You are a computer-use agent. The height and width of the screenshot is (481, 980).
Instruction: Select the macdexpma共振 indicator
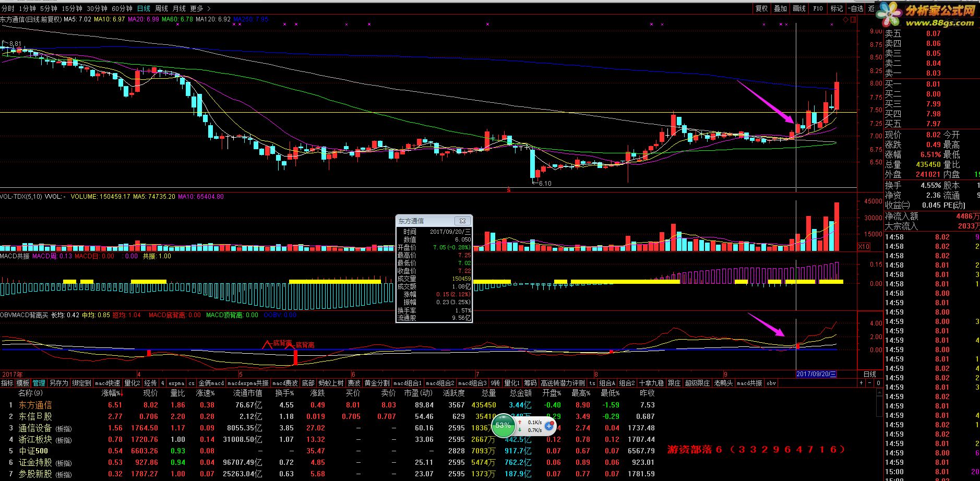tap(248, 383)
